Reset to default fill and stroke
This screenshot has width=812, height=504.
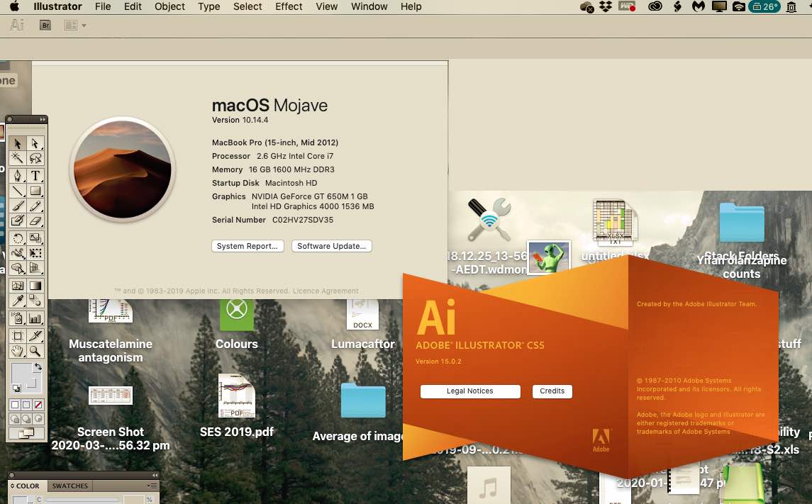[x=16, y=388]
